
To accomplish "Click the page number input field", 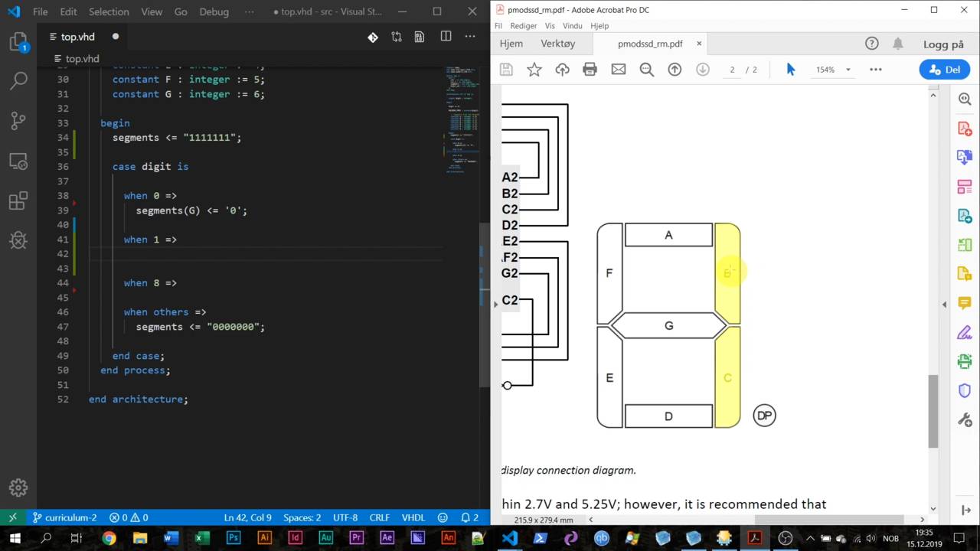I will pyautogui.click(x=732, y=70).
